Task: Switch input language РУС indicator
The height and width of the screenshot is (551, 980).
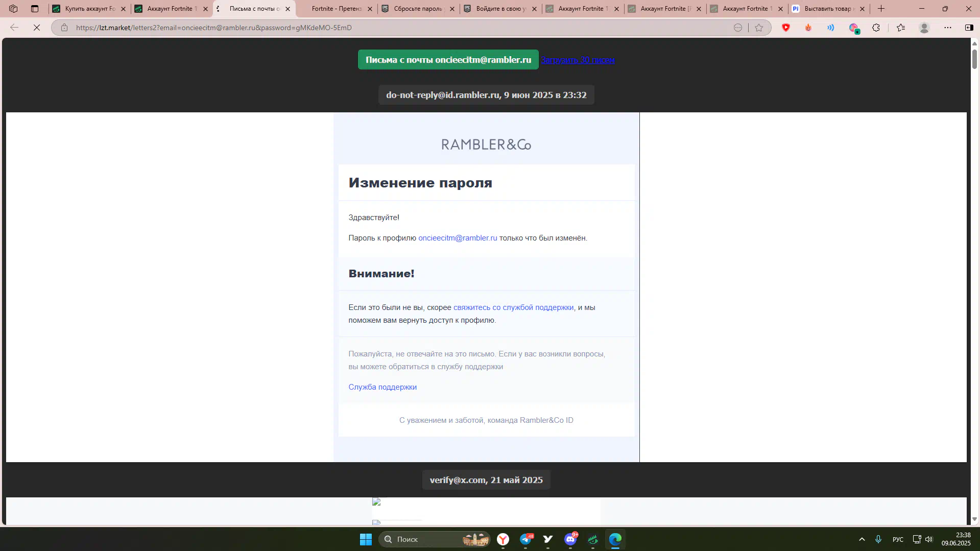Action: point(898,539)
